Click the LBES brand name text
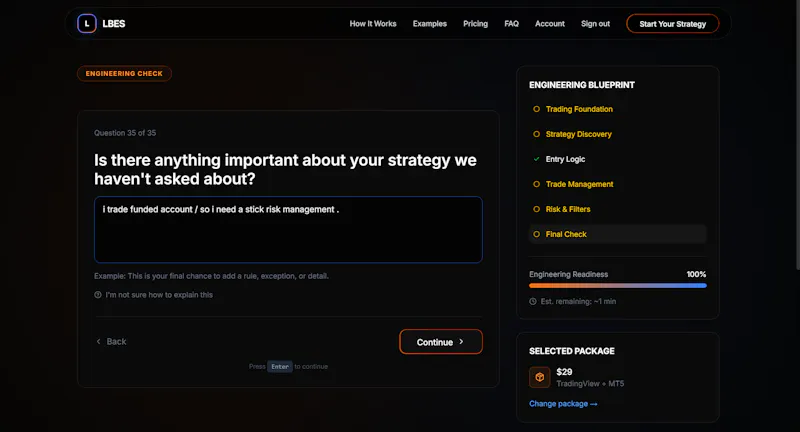This screenshot has height=432, width=800. 114,24
